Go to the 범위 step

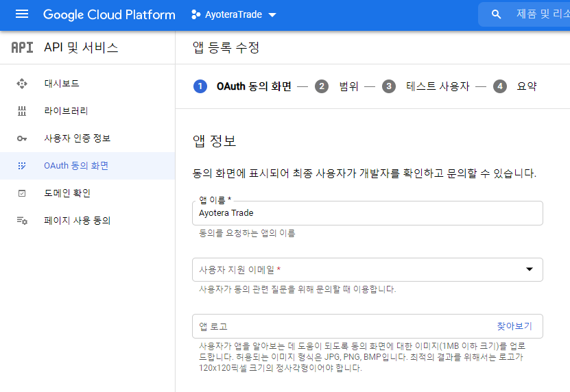click(x=348, y=86)
